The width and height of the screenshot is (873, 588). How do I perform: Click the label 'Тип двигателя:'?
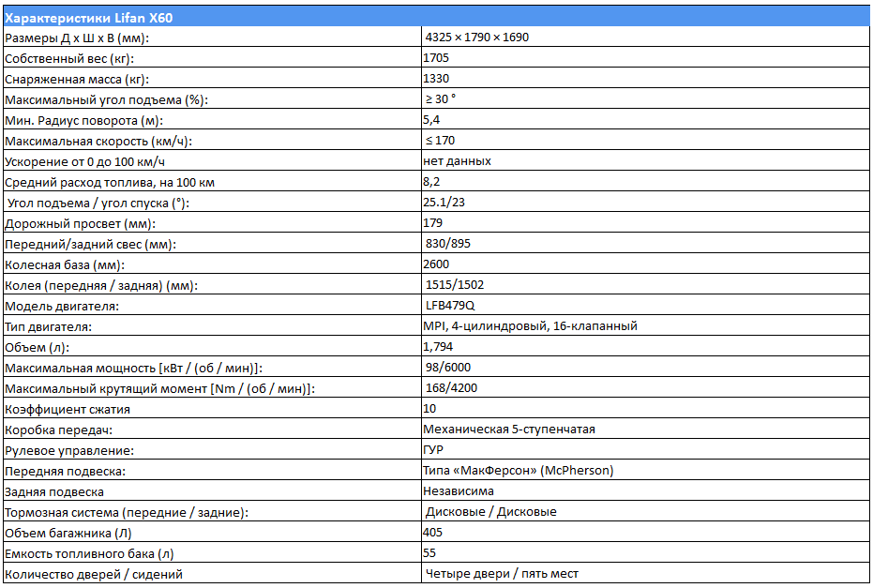click(x=48, y=326)
